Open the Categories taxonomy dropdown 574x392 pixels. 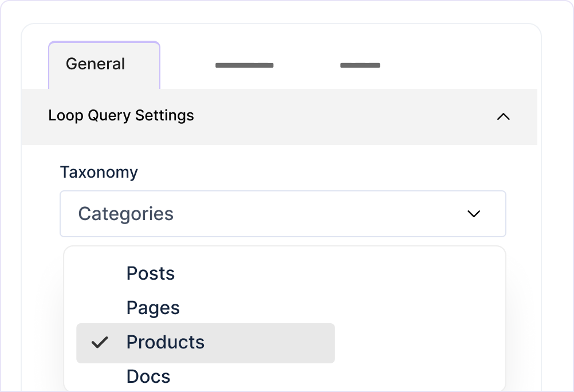coord(283,214)
